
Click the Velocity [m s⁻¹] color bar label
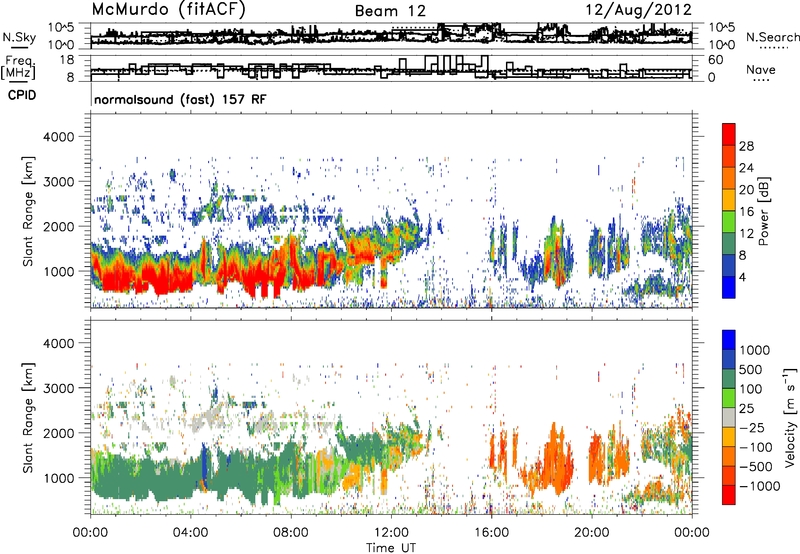[x=790, y=417]
